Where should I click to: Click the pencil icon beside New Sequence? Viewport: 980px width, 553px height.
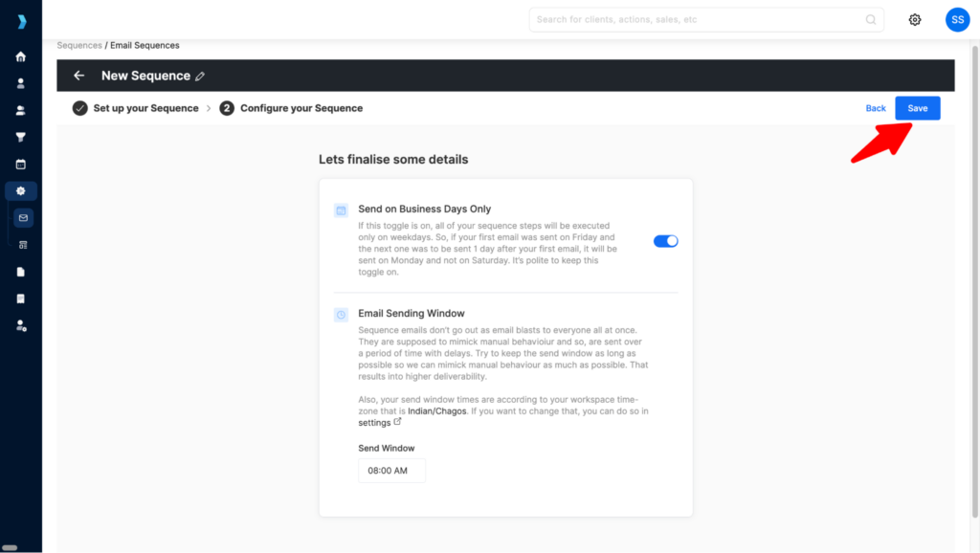[x=199, y=76]
